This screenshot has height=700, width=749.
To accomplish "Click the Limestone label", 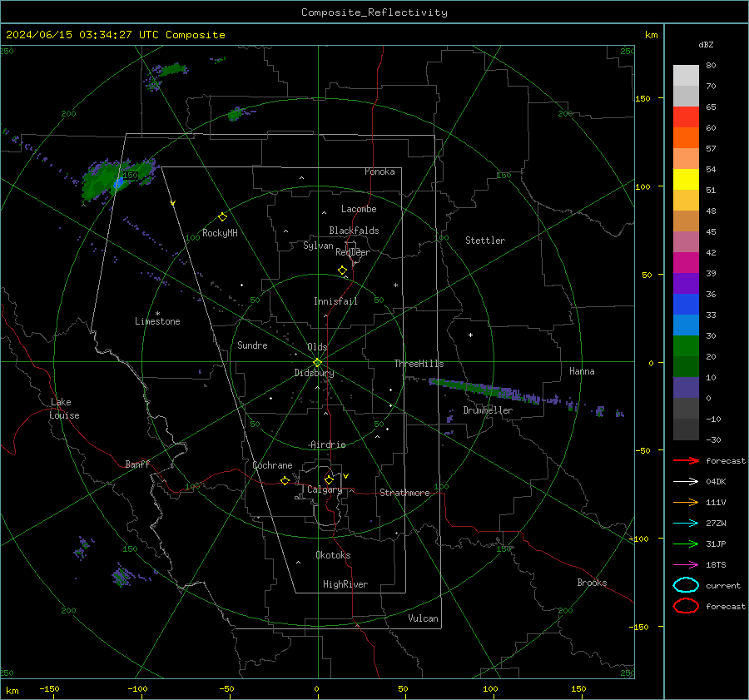I will (157, 321).
